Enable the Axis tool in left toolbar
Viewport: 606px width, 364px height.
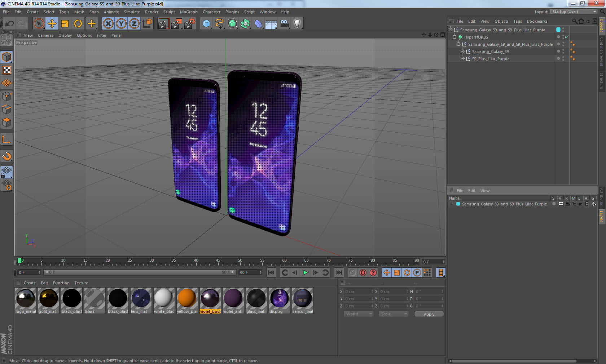click(6, 139)
